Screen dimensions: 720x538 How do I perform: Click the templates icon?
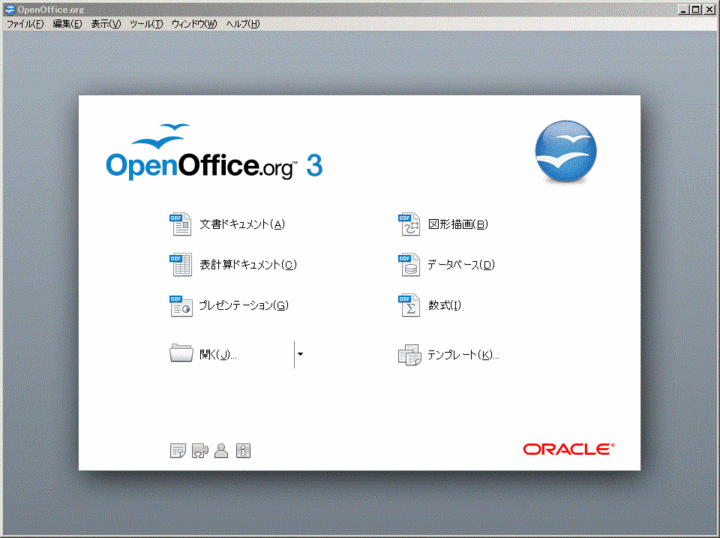(409, 355)
